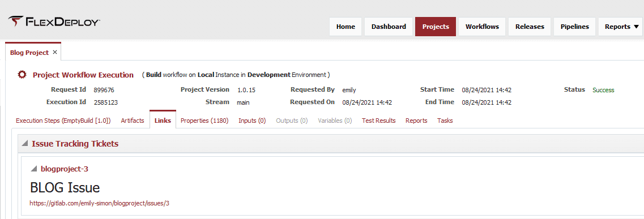Viewport: 644px width, 219px height.
Task: Open the Outputs (0) tab
Action: [292, 121]
